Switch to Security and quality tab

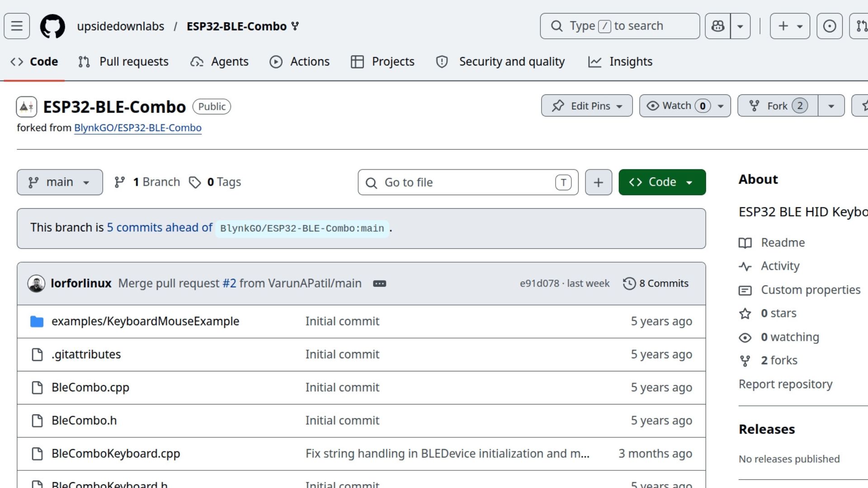point(500,61)
